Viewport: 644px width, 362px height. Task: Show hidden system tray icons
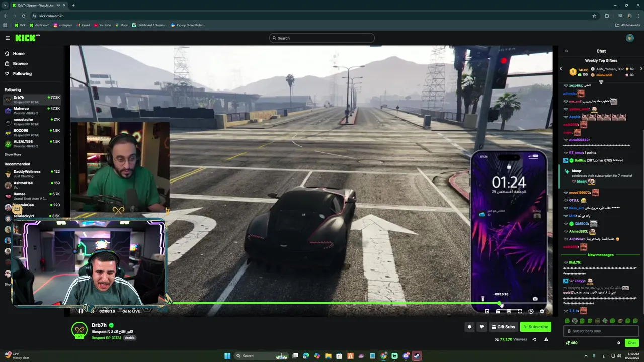tap(585, 356)
